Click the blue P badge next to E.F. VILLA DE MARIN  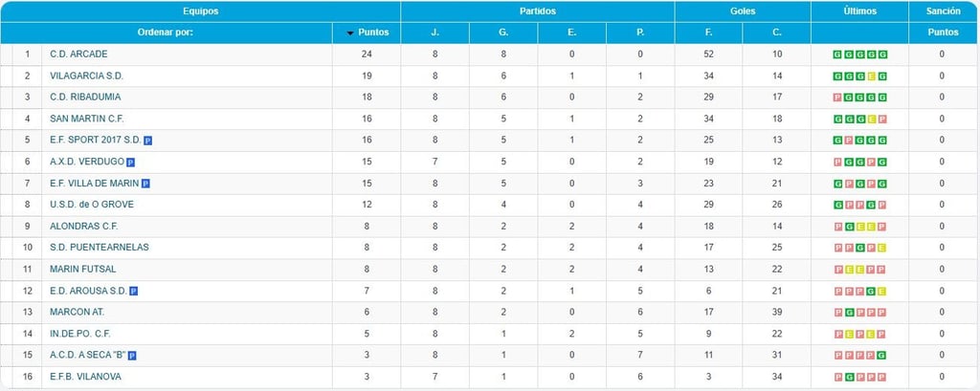(145, 184)
